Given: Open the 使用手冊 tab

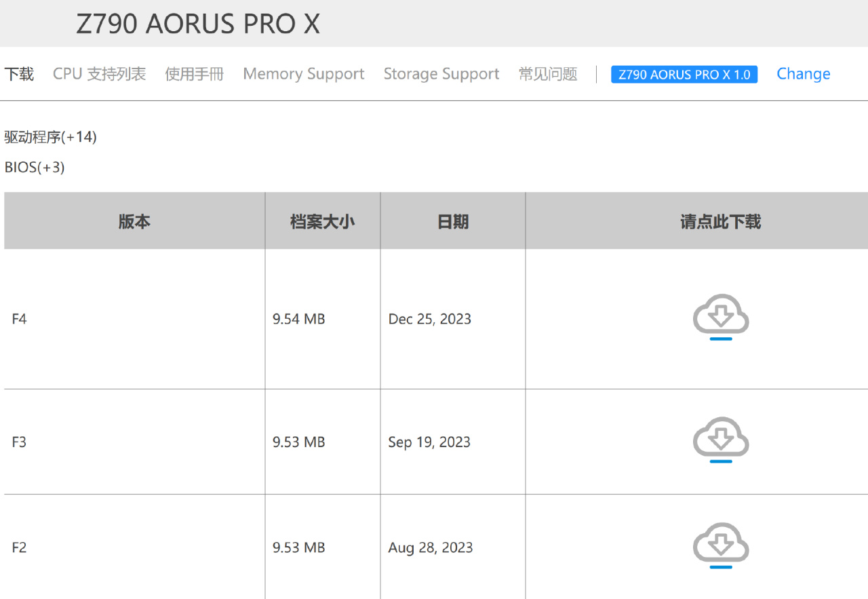Looking at the screenshot, I should (194, 74).
